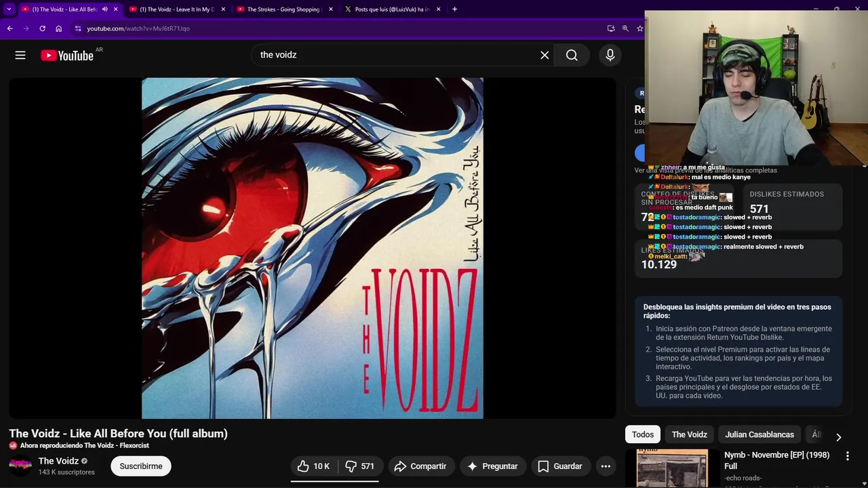The height and width of the screenshot is (488, 868).
Task: Bookmark this page with the star
Action: (639, 28)
